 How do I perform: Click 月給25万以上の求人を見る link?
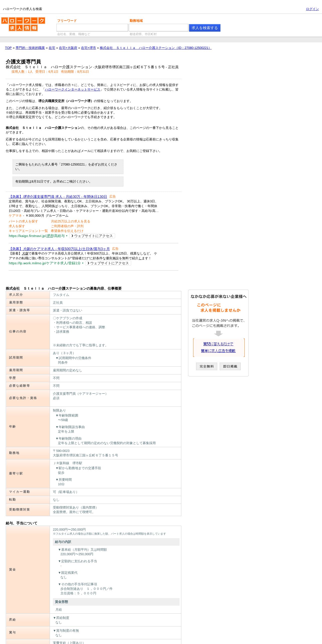click(x=70, y=221)
